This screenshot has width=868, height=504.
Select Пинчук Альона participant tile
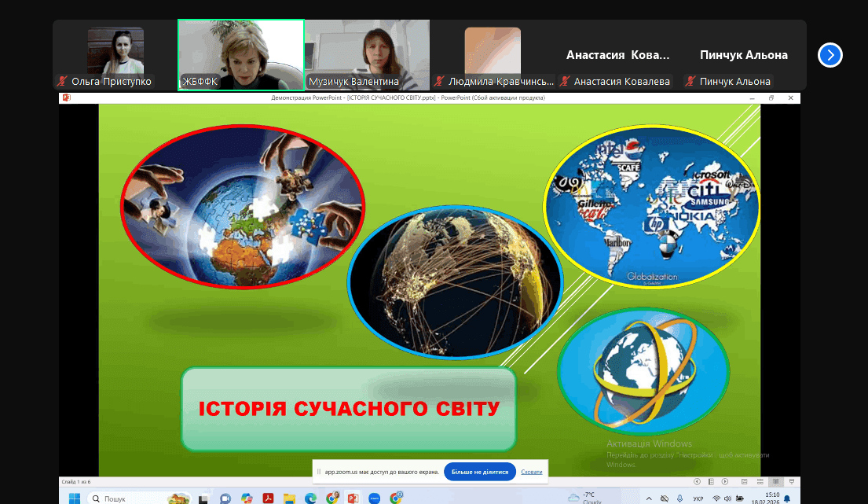[743, 55]
